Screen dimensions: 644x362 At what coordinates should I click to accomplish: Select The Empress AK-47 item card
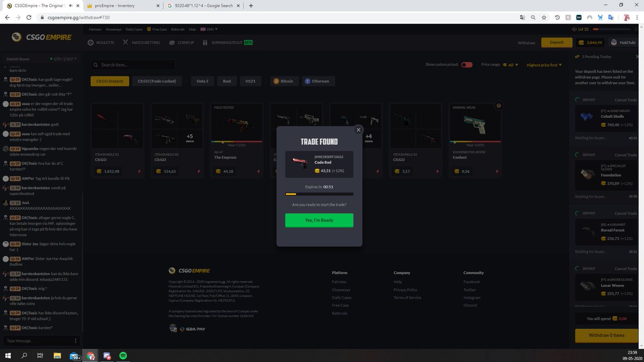point(237,142)
